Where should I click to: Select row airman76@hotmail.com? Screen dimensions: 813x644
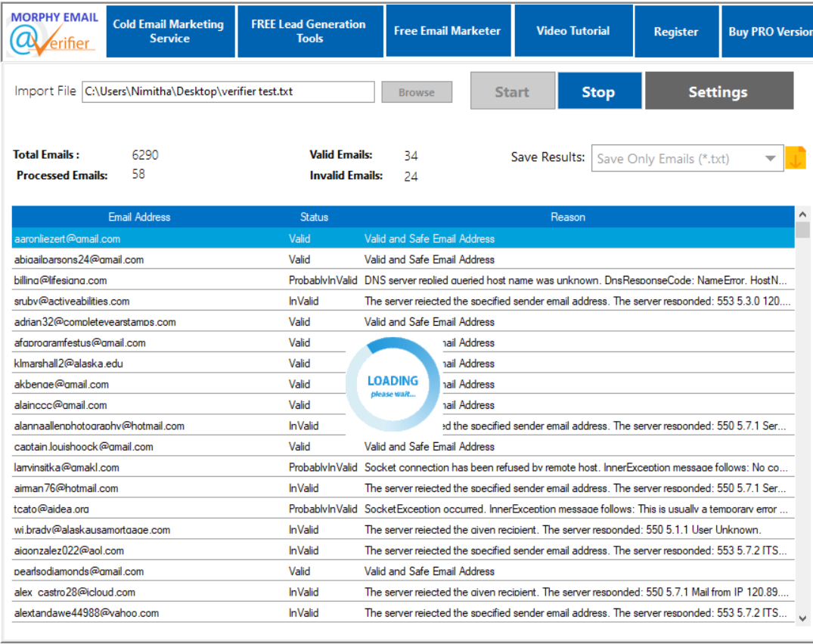click(x=403, y=488)
